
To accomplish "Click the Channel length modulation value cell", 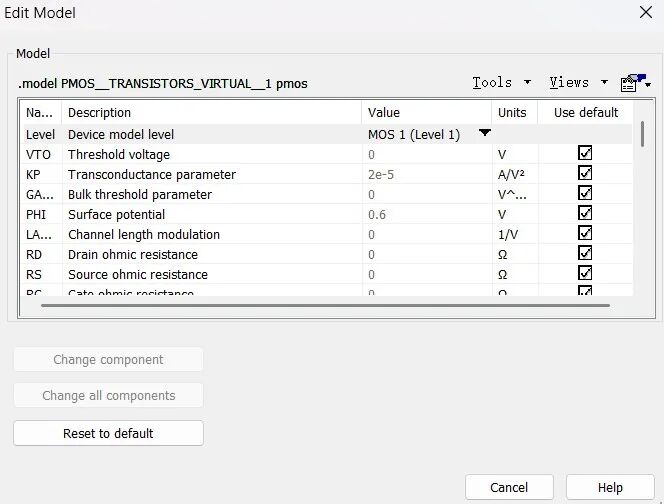I will click(427, 235).
